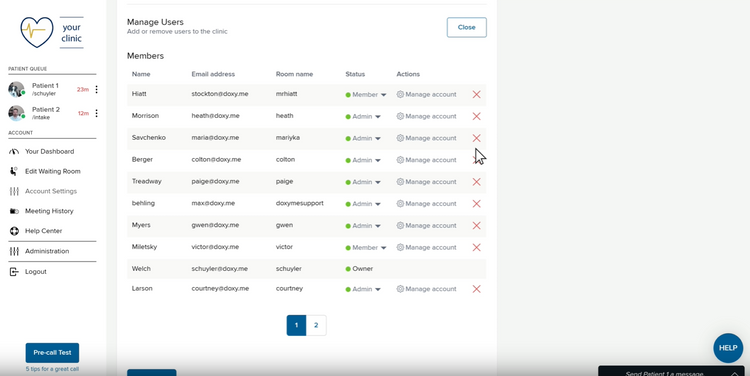Go to Account Settings
Image resolution: width=750 pixels, height=376 pixels.
click(x=51, y=191)
